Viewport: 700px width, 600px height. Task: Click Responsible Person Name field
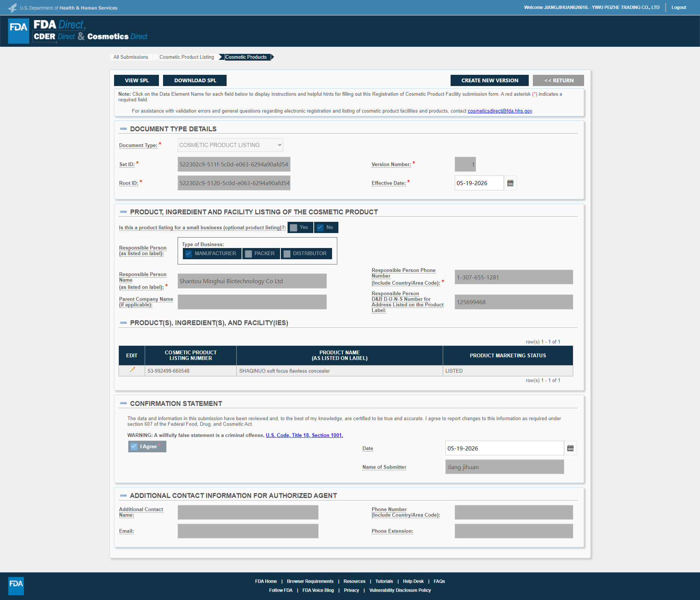tap(252, 281)
